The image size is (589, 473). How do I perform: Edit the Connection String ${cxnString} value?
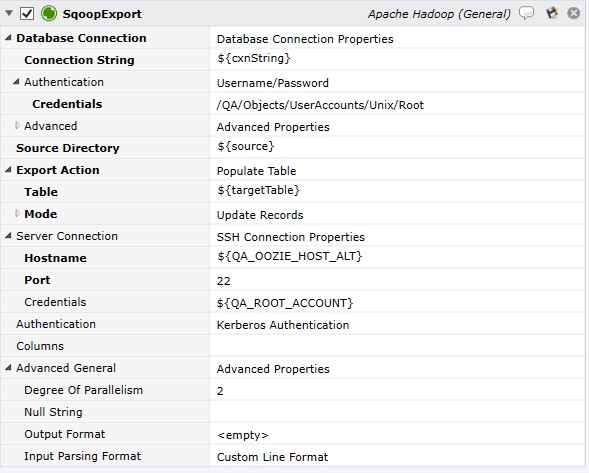pos(397,59)
